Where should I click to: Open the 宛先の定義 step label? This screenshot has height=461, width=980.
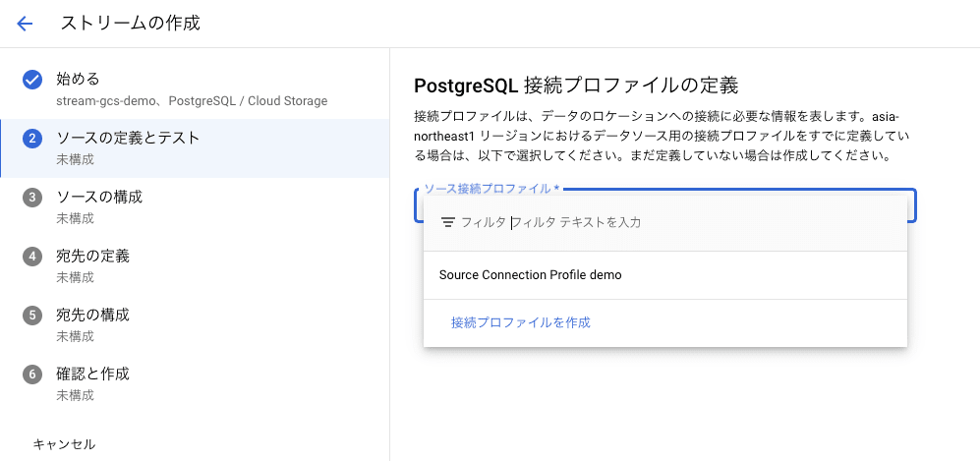click(92, 256)
